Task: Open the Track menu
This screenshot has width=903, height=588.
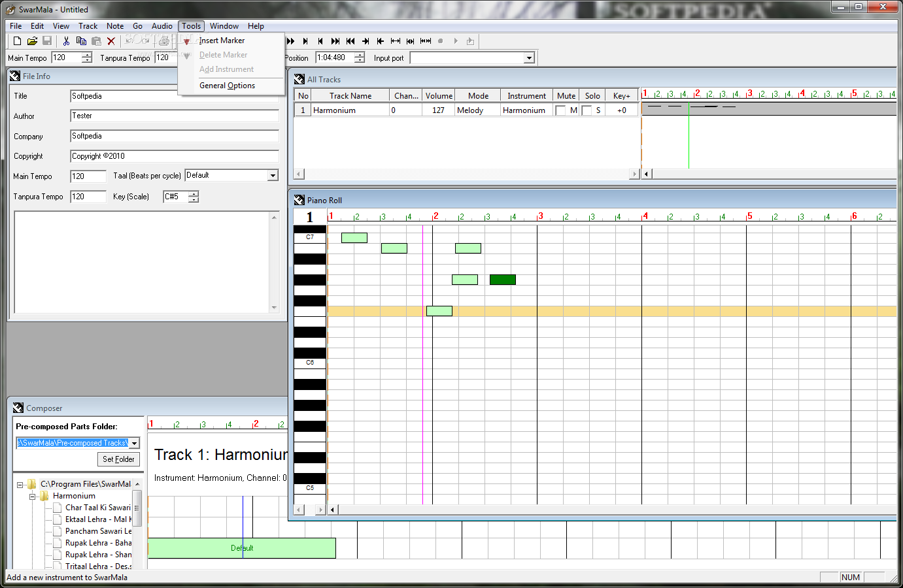Action: (88, 26)
